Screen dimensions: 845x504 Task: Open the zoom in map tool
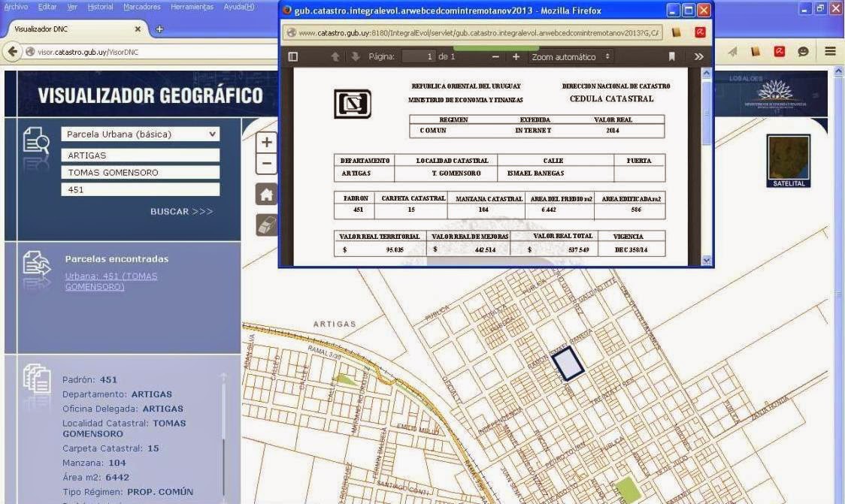(266, 141)
